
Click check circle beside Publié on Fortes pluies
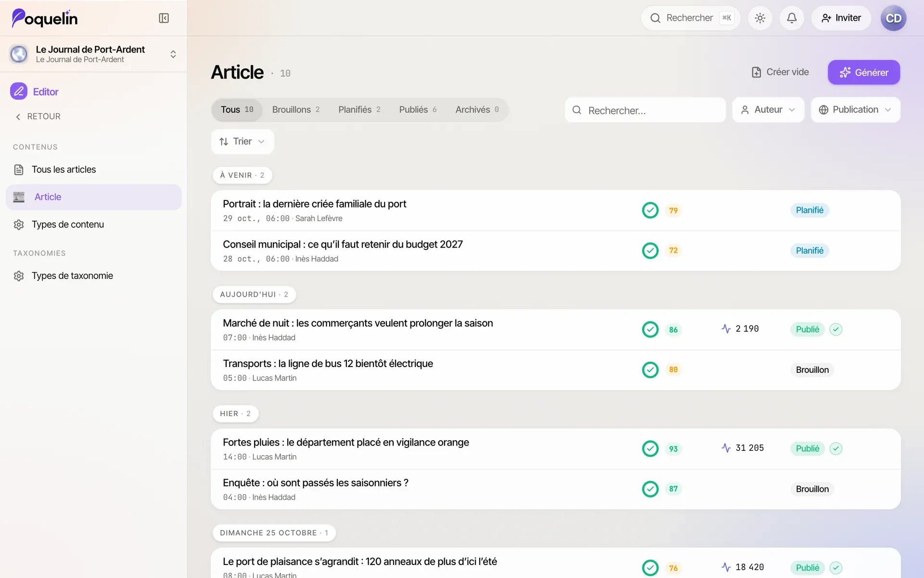click(836, 448)
